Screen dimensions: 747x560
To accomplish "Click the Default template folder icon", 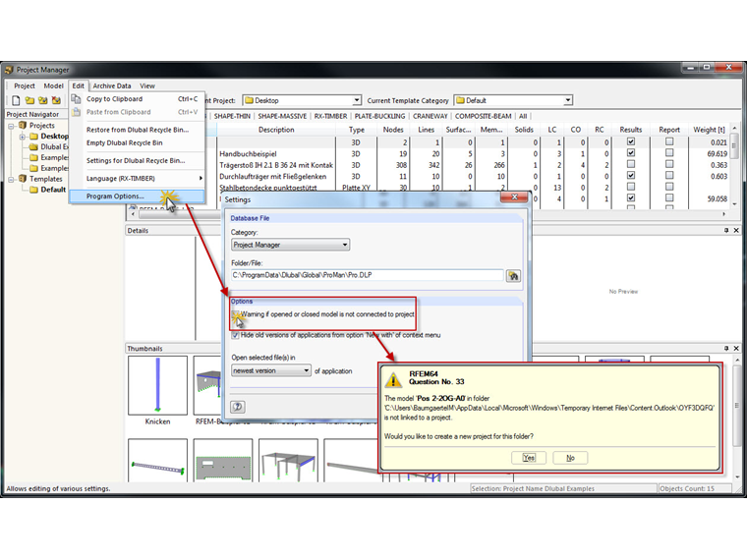I will point(33,190).
